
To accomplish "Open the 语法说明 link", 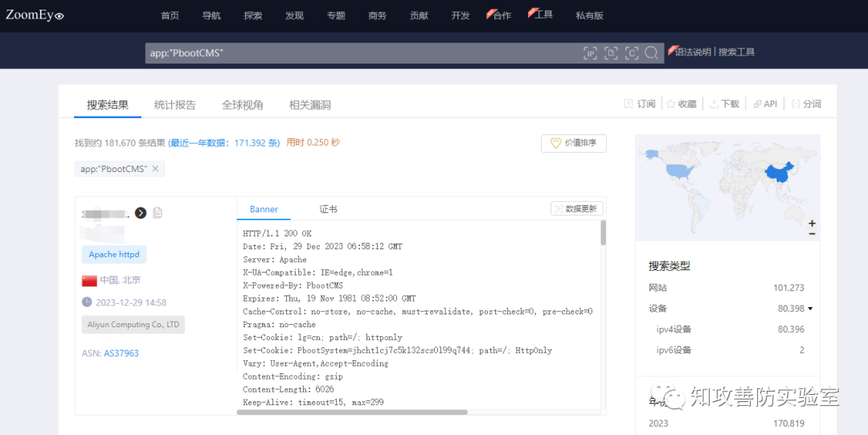I will [693, 51].
